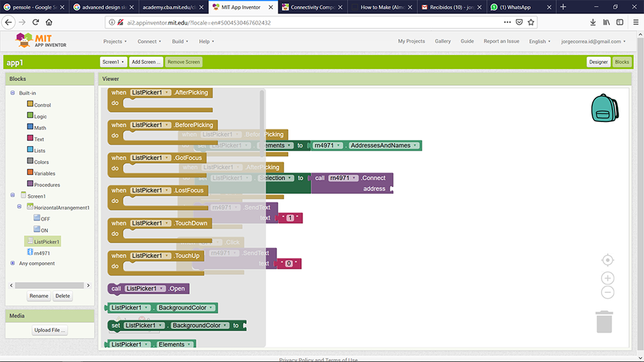Select the Colors blocks color icon
The height and width of the screenshot is (362, 644).
coord(30,162)
